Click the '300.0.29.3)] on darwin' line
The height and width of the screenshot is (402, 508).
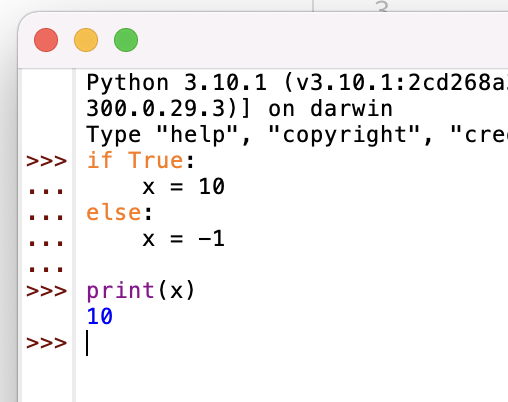click(239, 109)
